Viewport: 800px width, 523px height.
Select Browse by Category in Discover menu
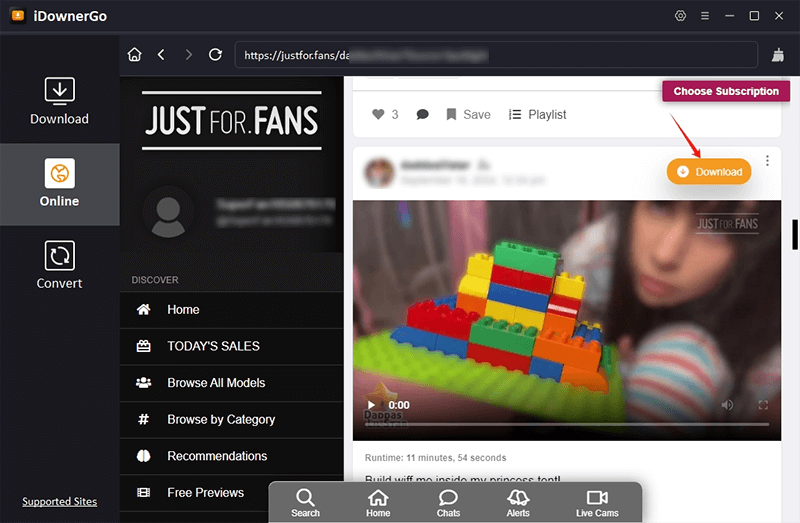(x=221, y=420)
